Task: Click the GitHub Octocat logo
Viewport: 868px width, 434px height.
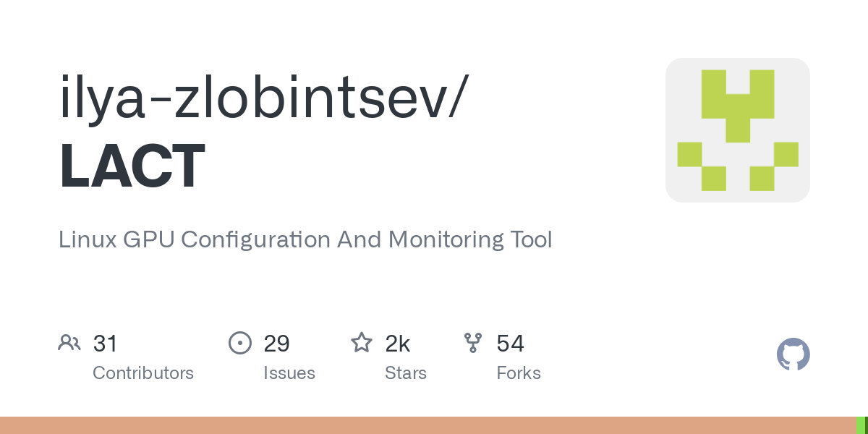Action: 793,354
